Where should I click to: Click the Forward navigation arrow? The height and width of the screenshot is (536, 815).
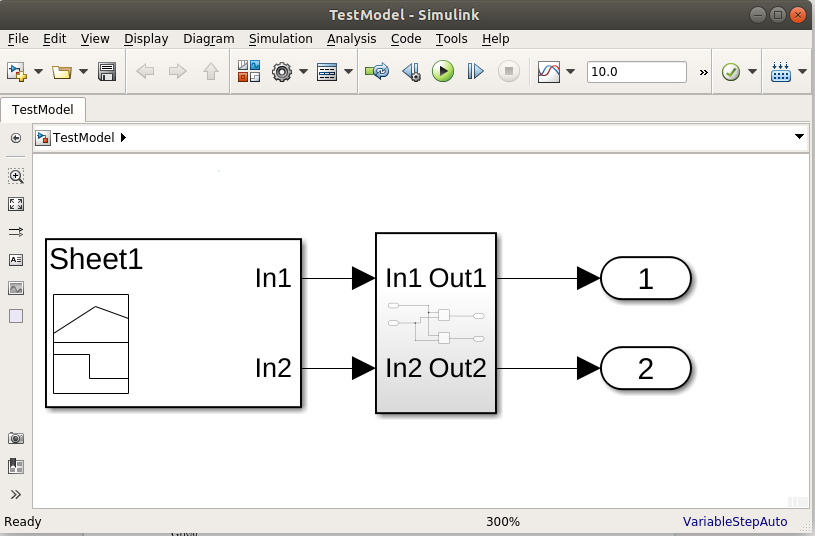pyautogui.click(x=178, y=72)
